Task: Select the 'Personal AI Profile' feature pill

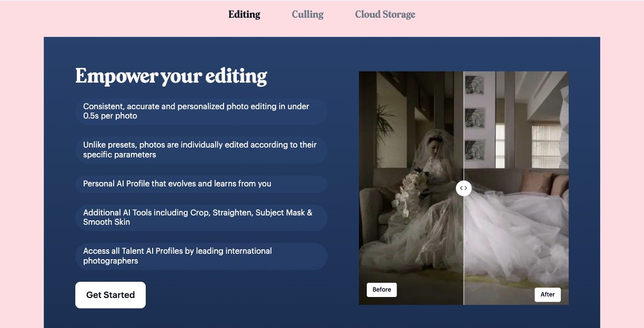Action: pyautogui.click(x=201, y=184)
